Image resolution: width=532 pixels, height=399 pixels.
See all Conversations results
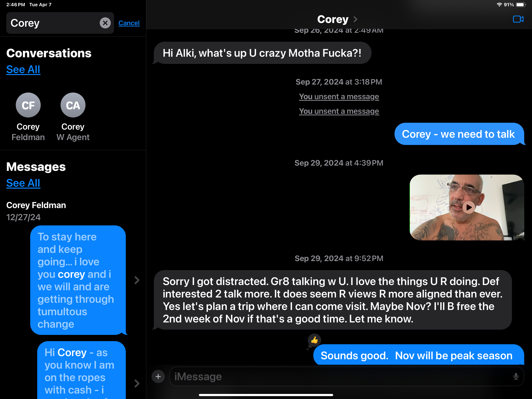[x=23, y=70]
